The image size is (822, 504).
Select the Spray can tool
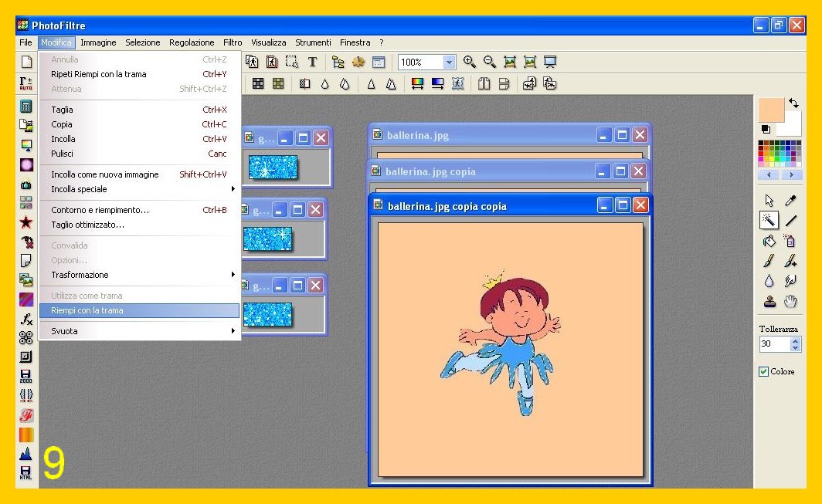[x=790, y=241]
